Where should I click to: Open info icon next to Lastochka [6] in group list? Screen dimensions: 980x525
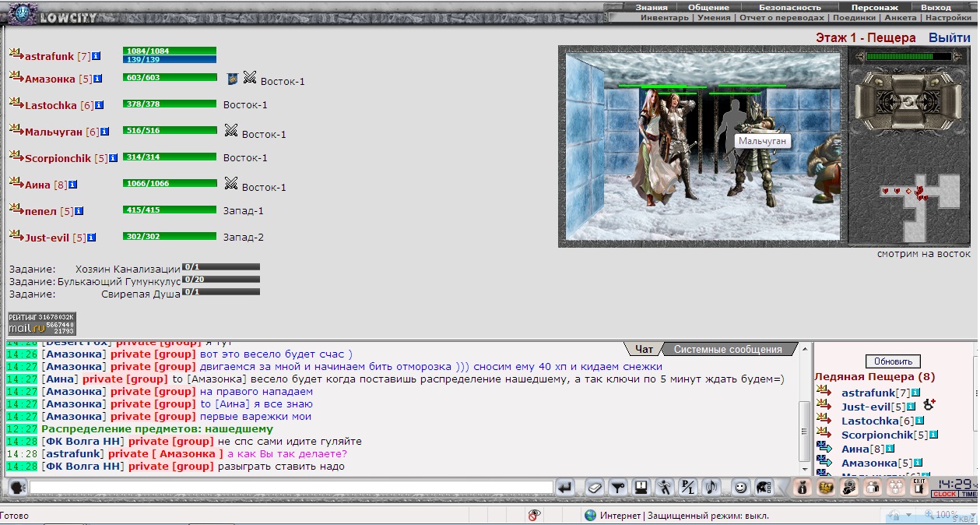click(100, 105)
